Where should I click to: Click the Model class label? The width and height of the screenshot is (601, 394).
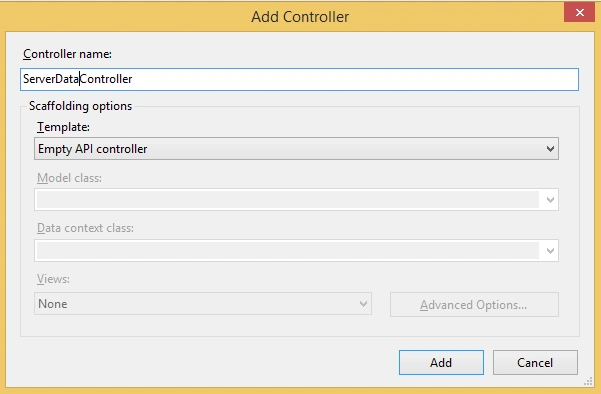69,178
